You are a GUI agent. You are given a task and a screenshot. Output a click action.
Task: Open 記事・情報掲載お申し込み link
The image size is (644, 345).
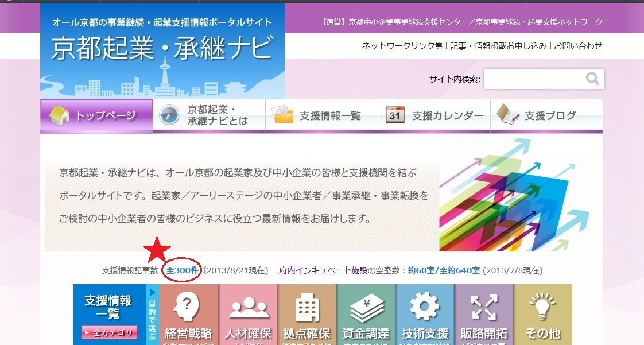click(x=498, y=46)
